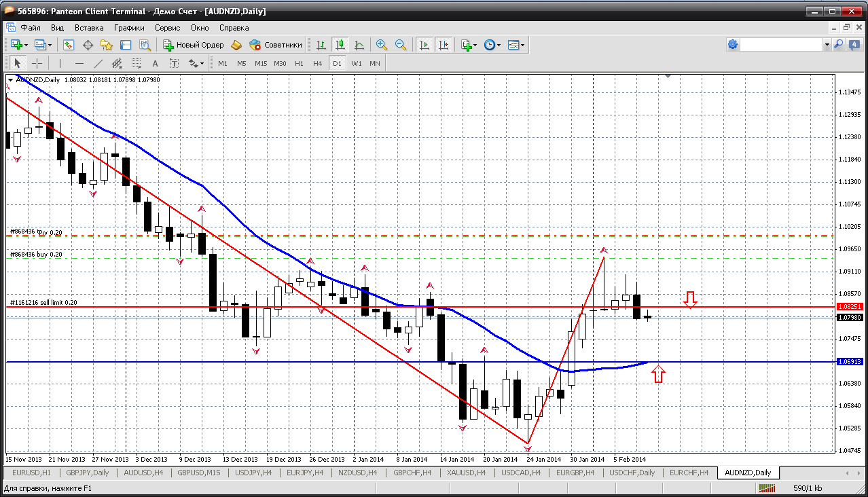Open the Сервис menu
This screenshot has width=868, height=497.
(x=167, y=28)
